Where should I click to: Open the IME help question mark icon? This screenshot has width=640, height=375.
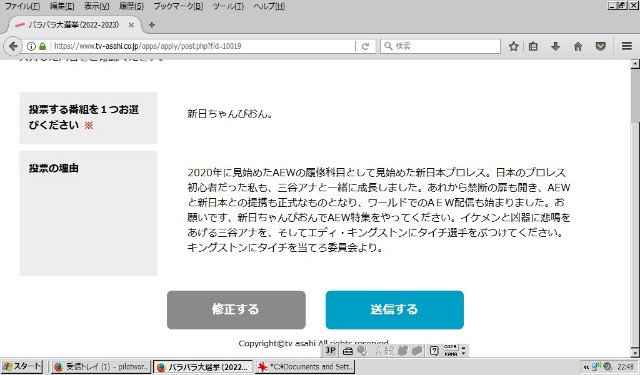click(x=434, y=351)
